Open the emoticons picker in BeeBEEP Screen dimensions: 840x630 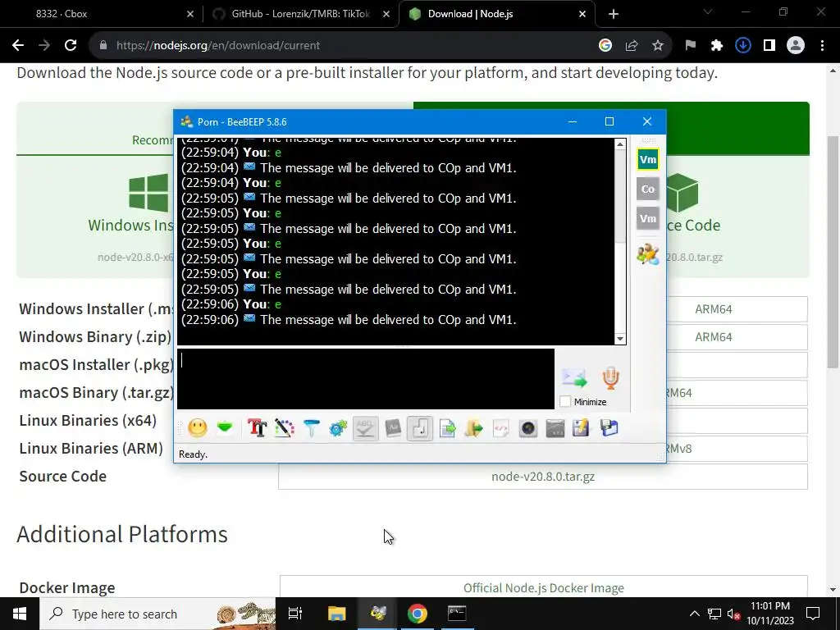point(197,428)
